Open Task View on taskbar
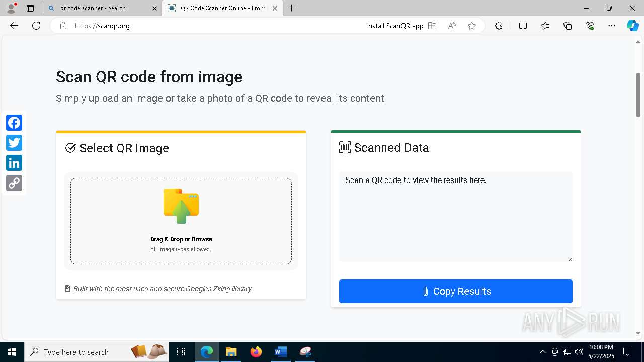 click(181, 352)
